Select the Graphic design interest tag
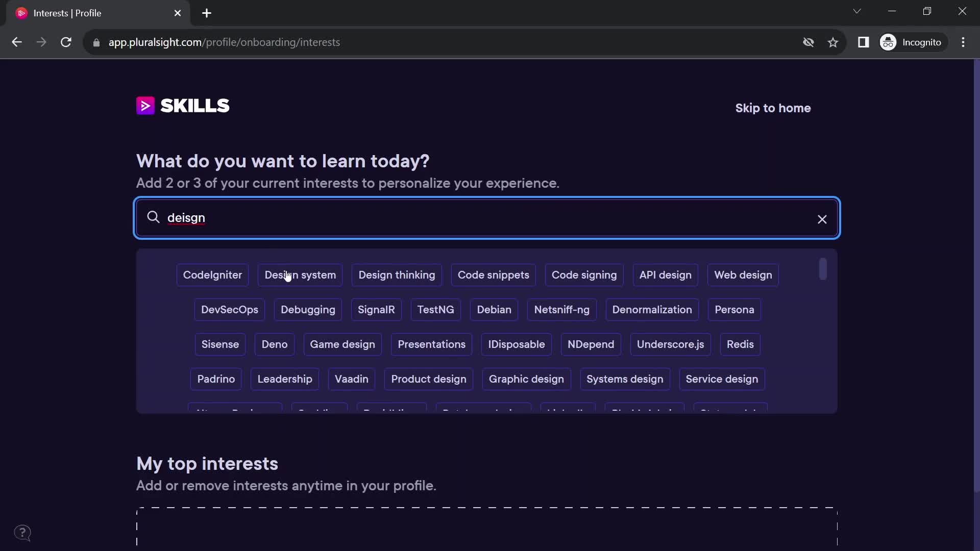Screen dimensions: 980x551 [x=526, y=379]
